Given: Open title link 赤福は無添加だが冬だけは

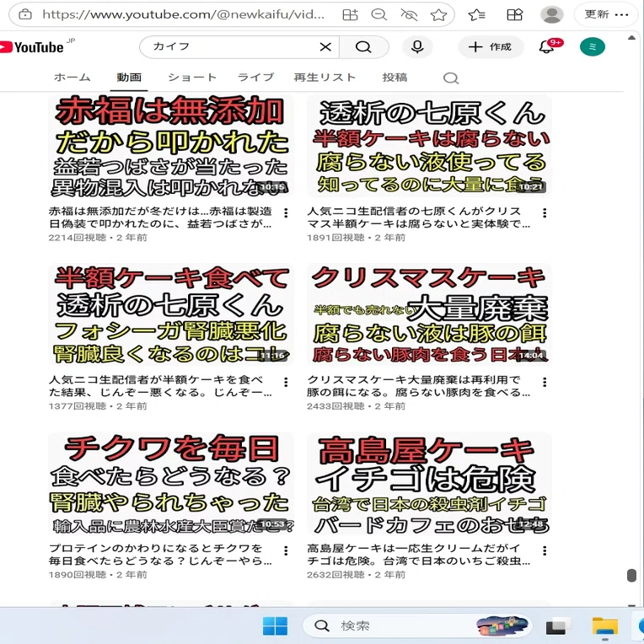Looking at the screenshot, I should coord(160,217).
